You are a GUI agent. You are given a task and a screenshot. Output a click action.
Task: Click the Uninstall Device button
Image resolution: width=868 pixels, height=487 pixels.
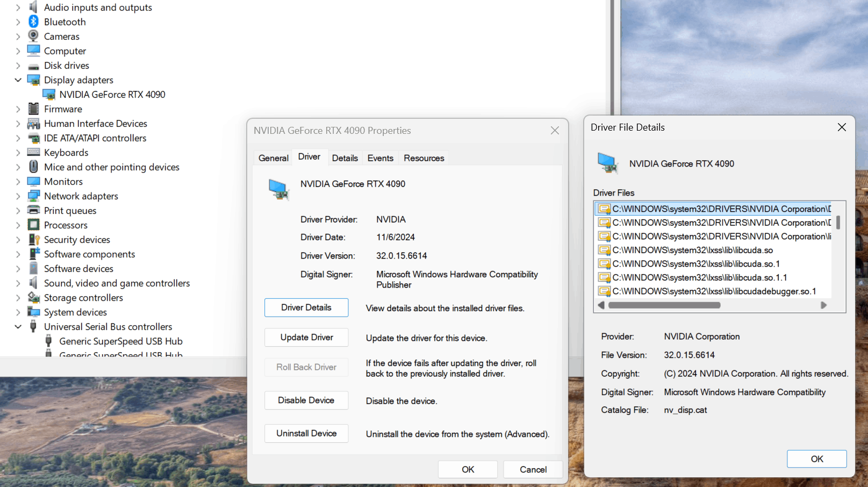click(x=306, y=433)
